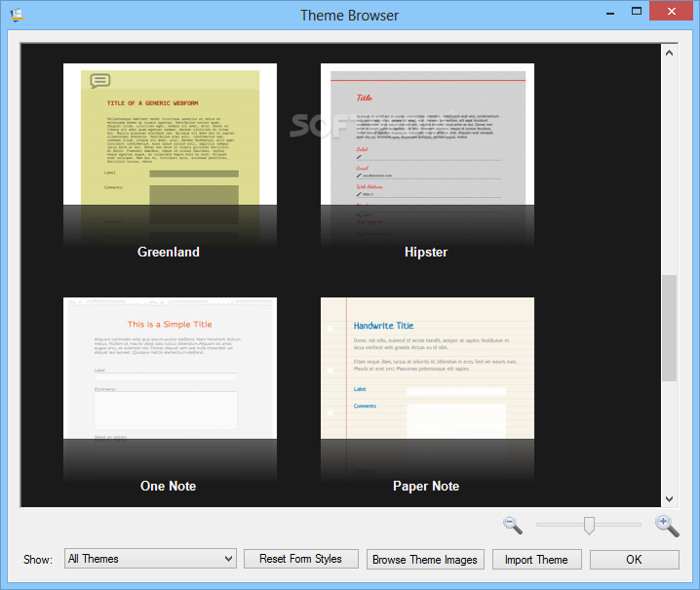Click the zoom in magnifier icon

click(667, 526)
